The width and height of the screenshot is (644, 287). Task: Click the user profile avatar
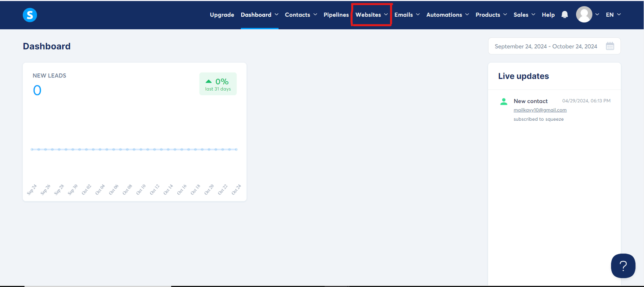584,15
